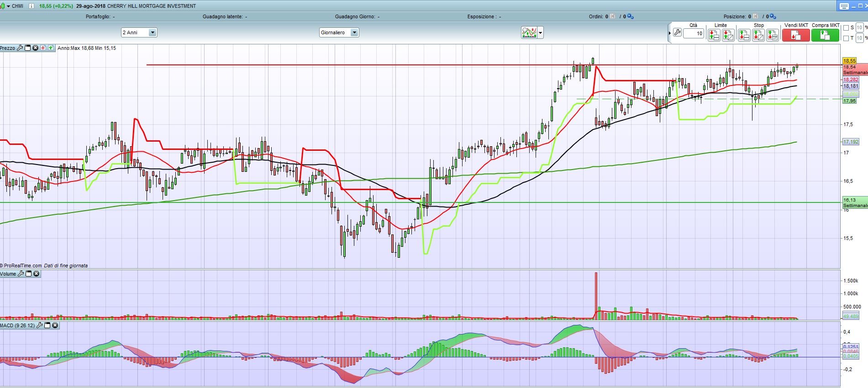This screenshot has width=868, height=388.
Task: Open Volume panel settings wrench
Action: point(21,274)
